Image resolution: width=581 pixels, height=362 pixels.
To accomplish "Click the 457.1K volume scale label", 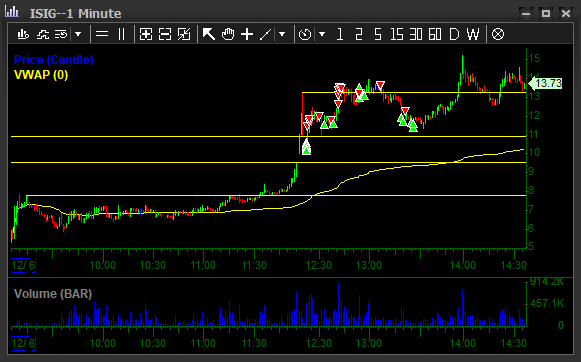I will [547, 303].
